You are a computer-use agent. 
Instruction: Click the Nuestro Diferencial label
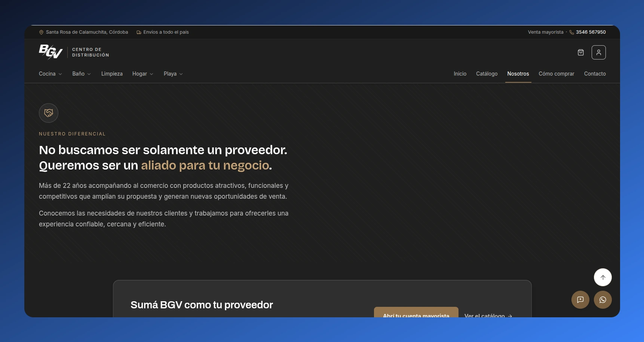tap(72, 134)
